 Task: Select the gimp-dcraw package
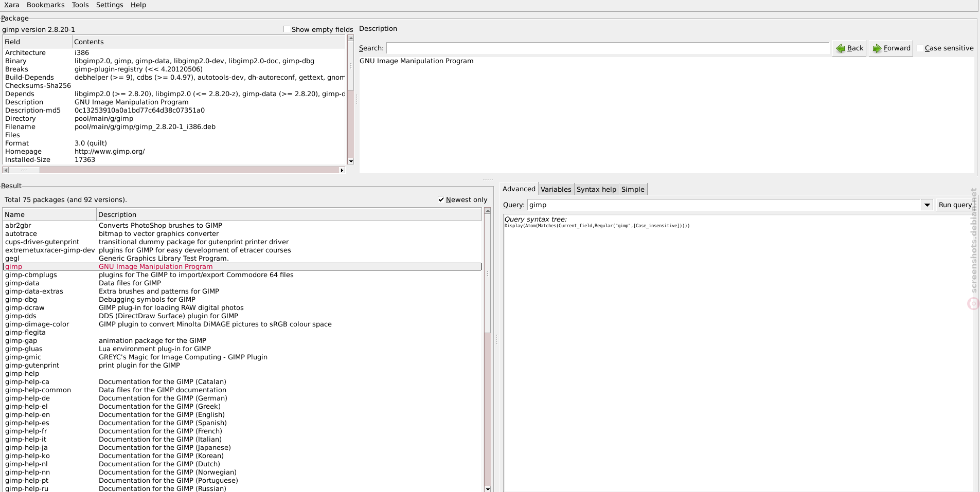(x=242, y=308)
